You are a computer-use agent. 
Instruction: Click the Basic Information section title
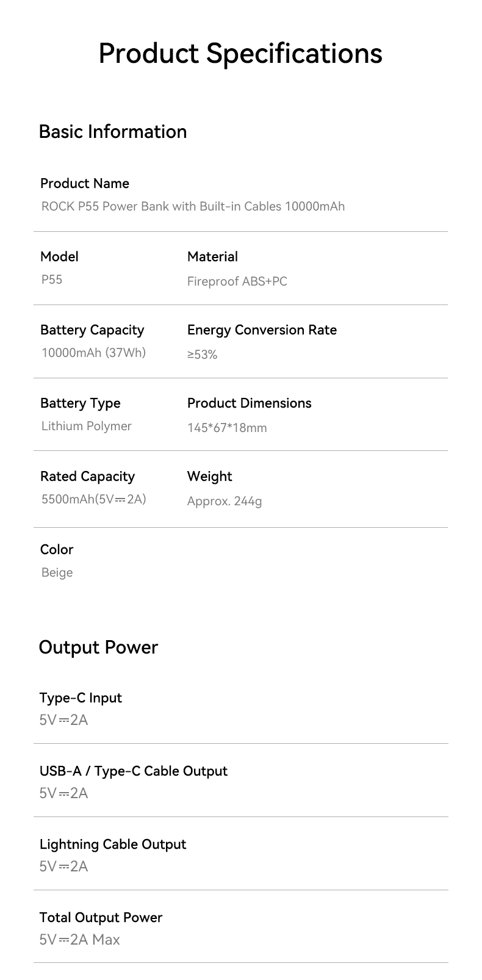point(113,131)
